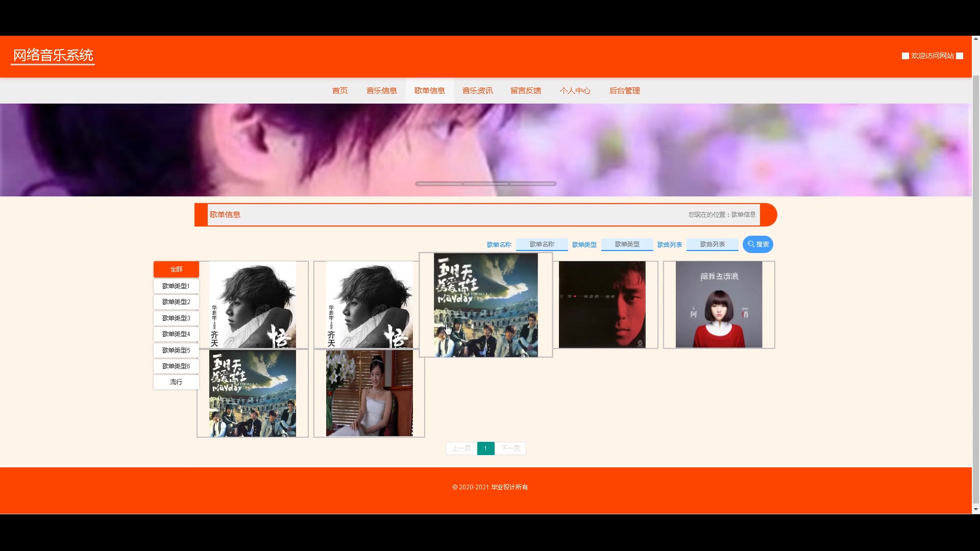Click the carousel banner indicator bar

pos(485,184)
